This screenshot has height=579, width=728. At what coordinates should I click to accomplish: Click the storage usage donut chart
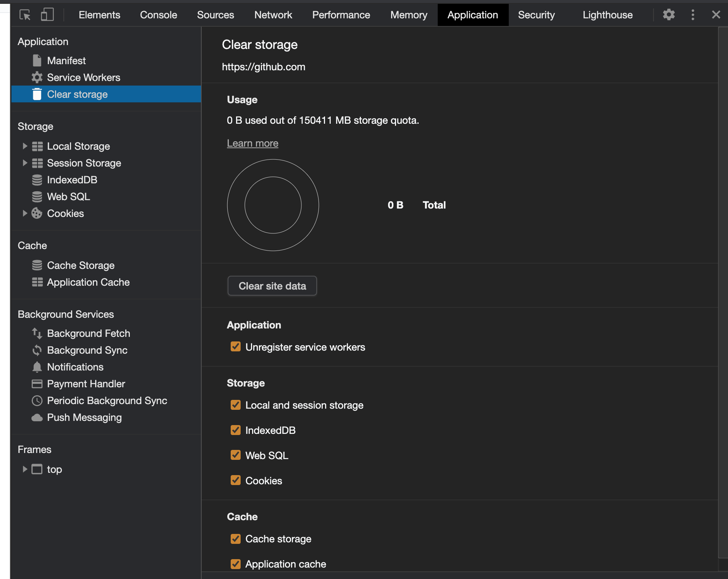pos(273,205)
